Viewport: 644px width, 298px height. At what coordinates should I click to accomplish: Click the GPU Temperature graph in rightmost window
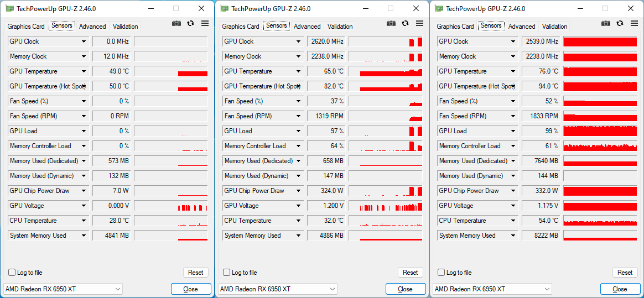tap(600, 71)
